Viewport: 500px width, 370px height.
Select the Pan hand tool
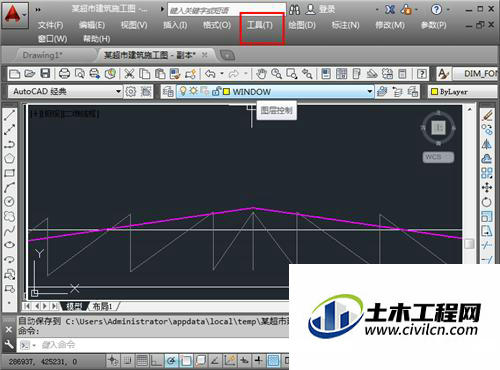(261, 74)
